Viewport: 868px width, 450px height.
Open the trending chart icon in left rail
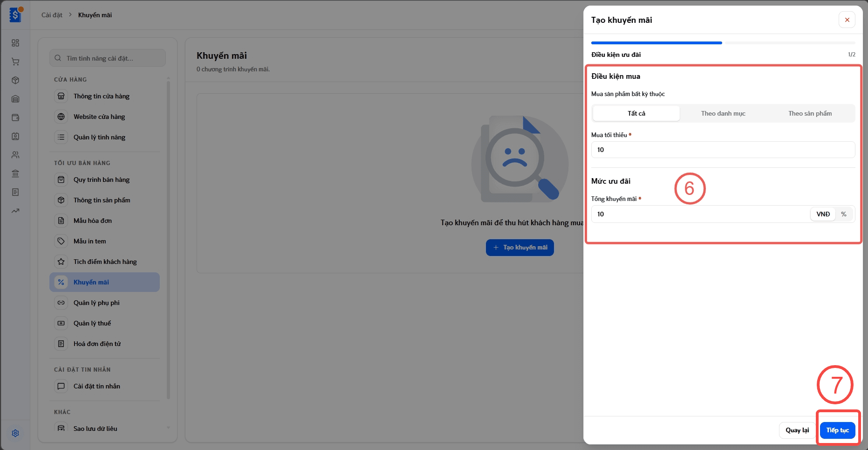15,211
